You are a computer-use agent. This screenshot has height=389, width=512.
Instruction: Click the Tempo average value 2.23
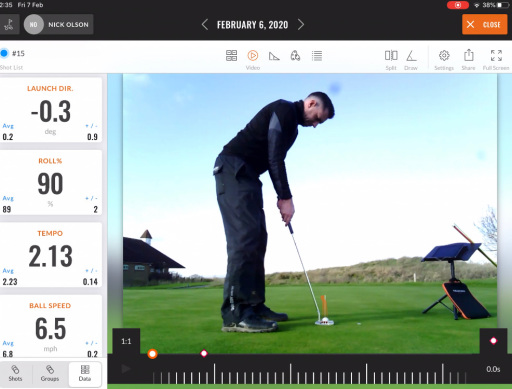click(10, 282)
